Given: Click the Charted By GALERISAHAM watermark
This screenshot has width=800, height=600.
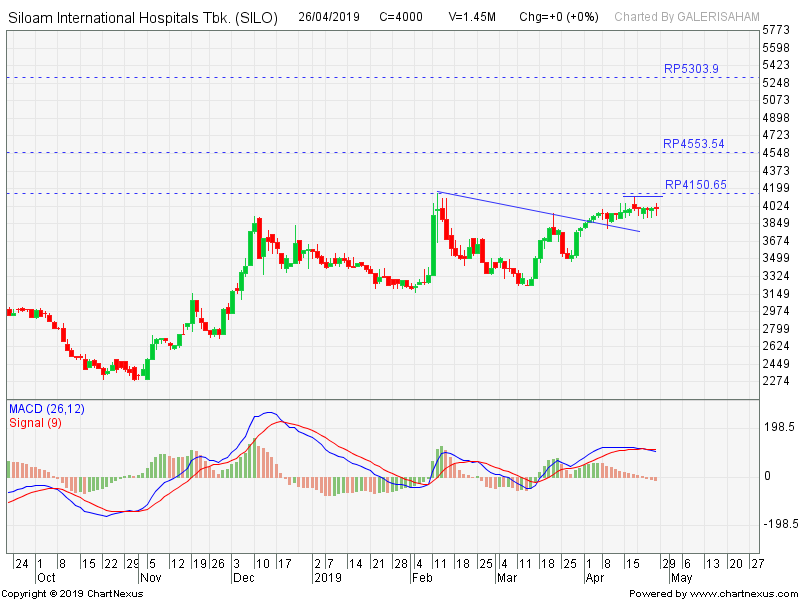Looking at the screenshot, I should pyautogui.click(x=686, y=17).
